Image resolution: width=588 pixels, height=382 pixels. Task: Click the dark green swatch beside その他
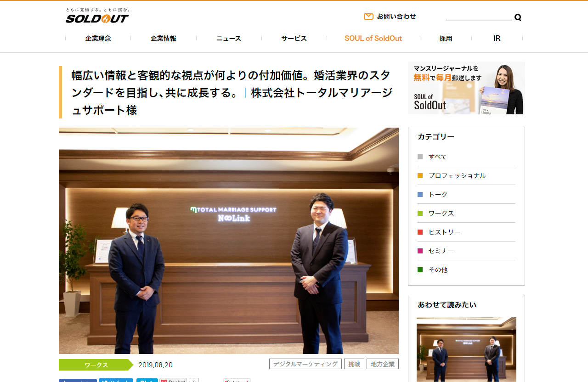(x=420, y=270)
